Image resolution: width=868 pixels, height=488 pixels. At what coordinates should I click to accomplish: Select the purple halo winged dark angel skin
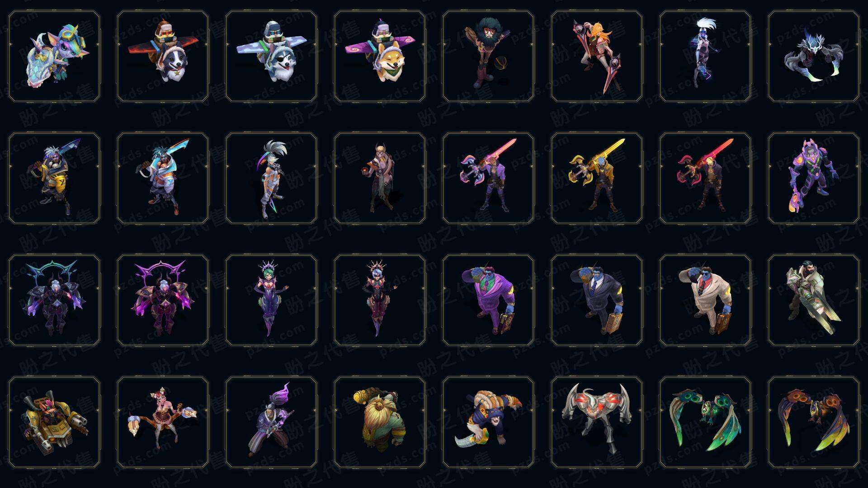click(163, 300)
